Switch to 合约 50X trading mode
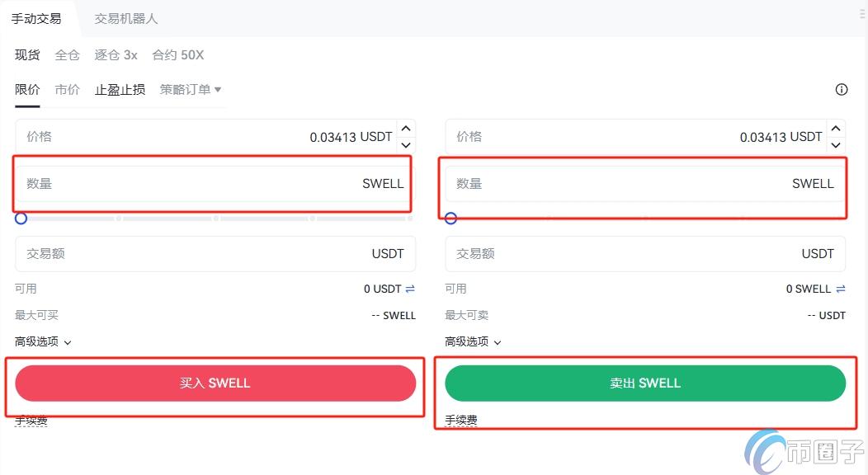The height and width of the screenshot is (475, 868). coord(177,54)
